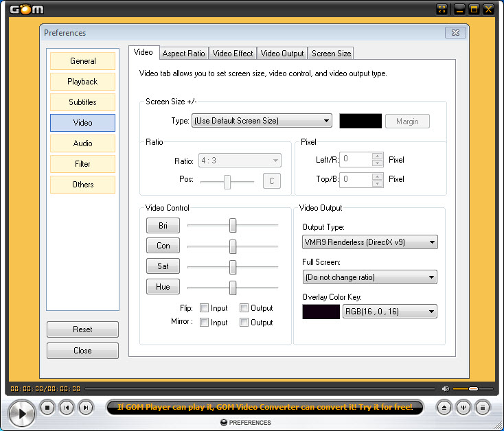
Task: Switch to the Screen Size tab
Action: [x=331, y=54]
